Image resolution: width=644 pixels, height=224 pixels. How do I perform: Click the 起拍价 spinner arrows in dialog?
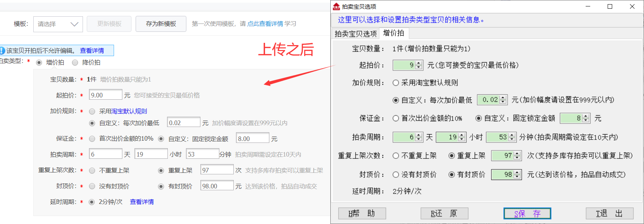419,65
